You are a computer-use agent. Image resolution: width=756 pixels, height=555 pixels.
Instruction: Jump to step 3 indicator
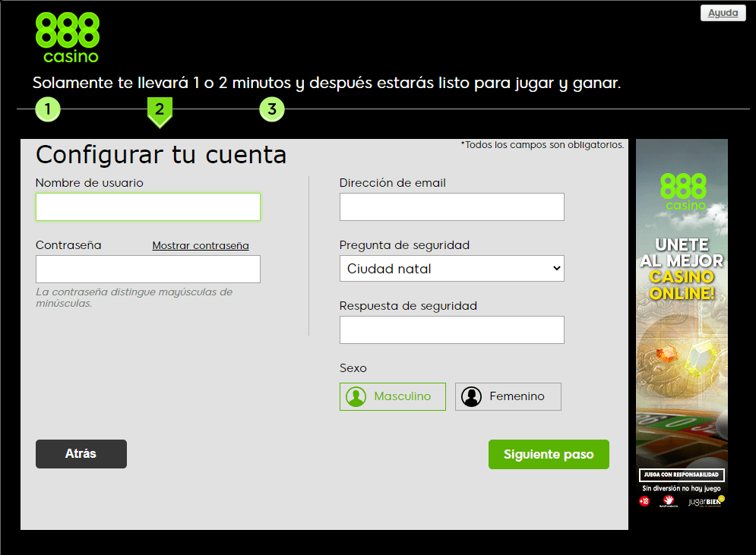pos(272,109)
